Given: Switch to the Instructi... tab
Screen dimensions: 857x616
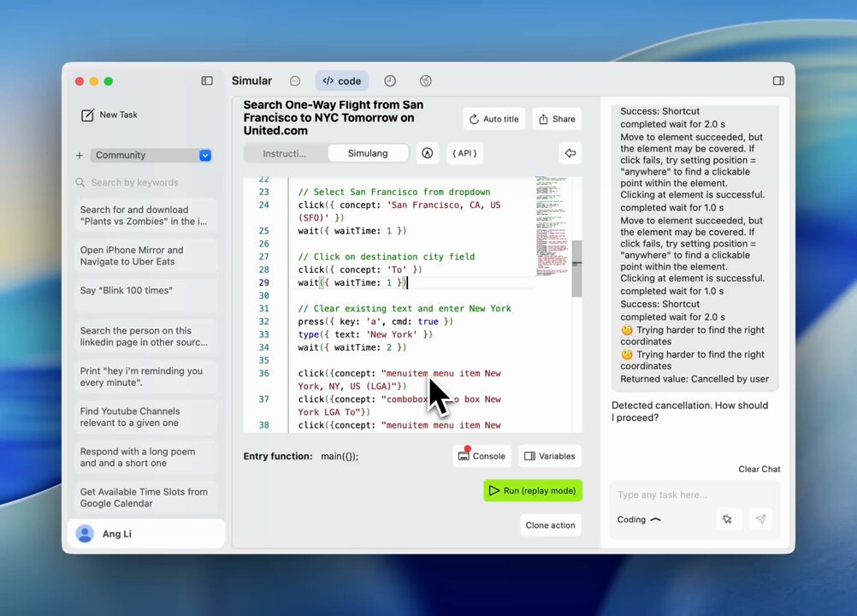Looking at the screenshot, I should pyautogui.click(x=284, y=154).
